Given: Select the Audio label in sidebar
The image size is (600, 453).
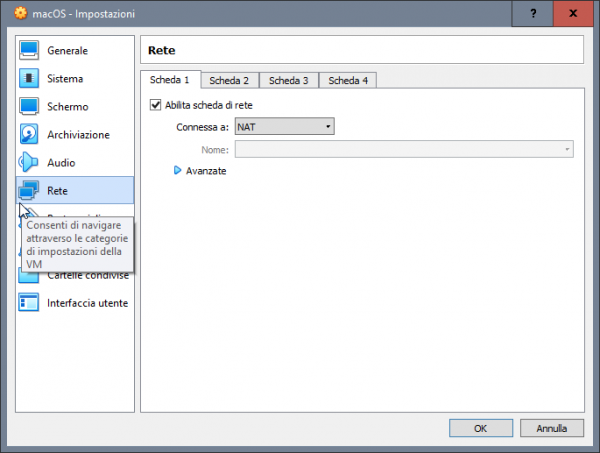Looking at the screenshot, I should pyautogui.click(x=61, y=163).
